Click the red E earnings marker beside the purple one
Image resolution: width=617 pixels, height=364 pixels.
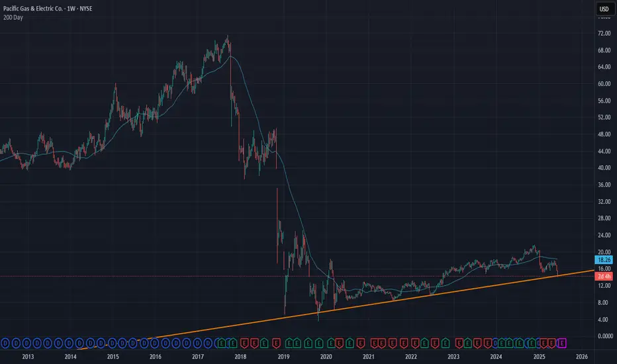553,343
